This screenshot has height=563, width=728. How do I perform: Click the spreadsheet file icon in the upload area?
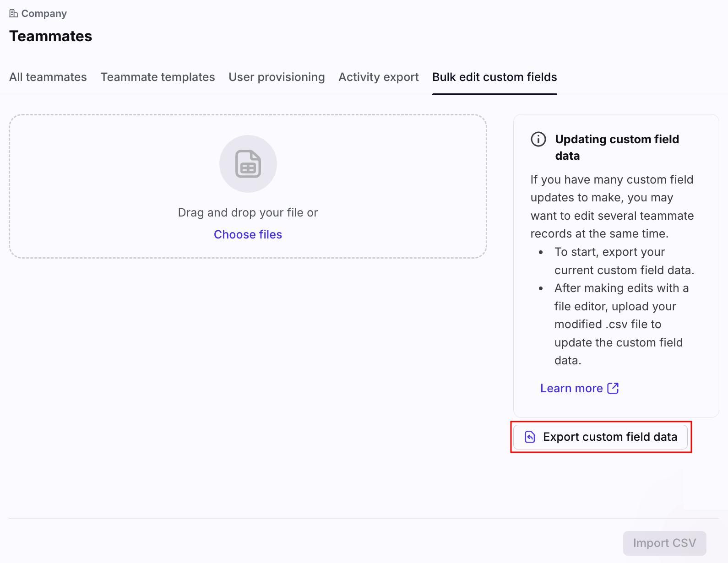pyautogui.click(x=248, y=164)
